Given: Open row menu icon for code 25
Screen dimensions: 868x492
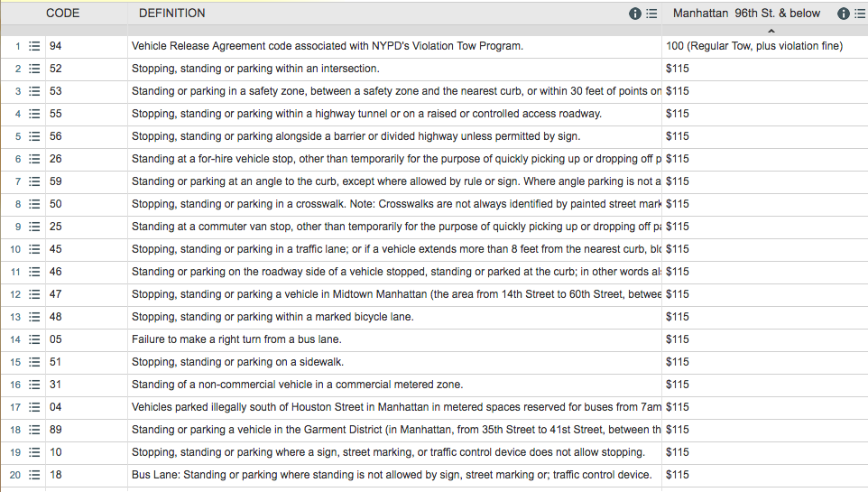Looking at the screenshot, I should [34, 227].
